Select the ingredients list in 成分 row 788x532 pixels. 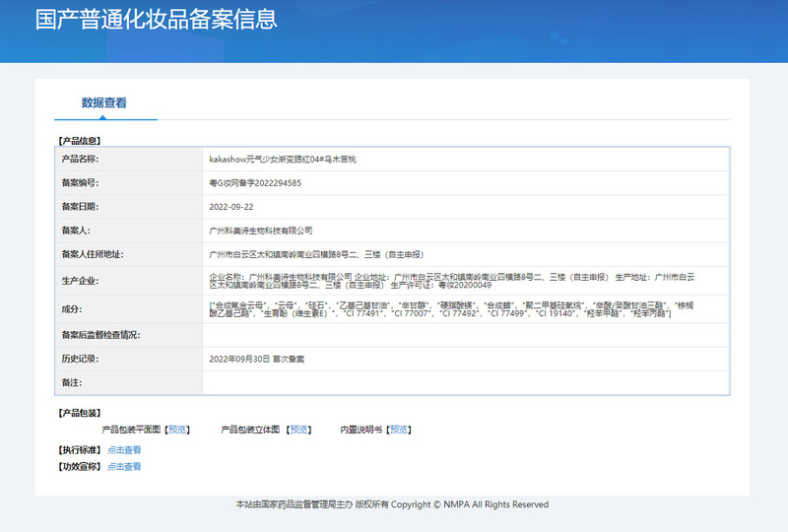pos(451,309)
